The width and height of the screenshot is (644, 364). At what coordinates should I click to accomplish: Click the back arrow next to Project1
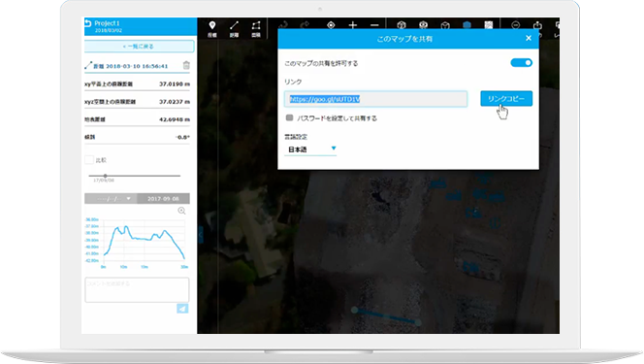pos(88,23)
